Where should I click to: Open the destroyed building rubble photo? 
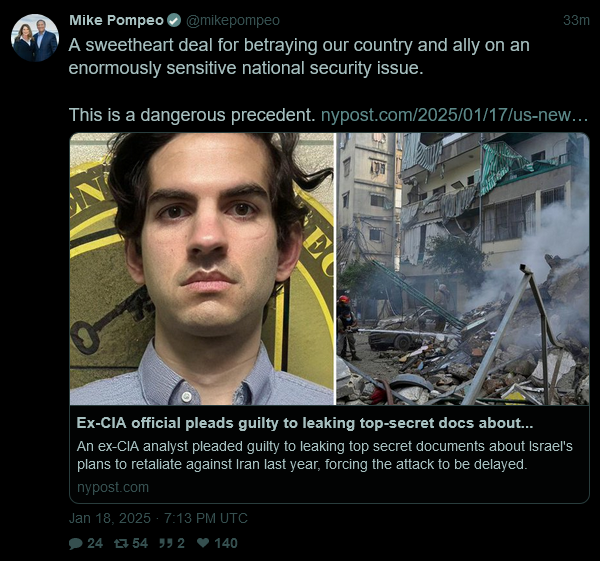tap(463, 269)
